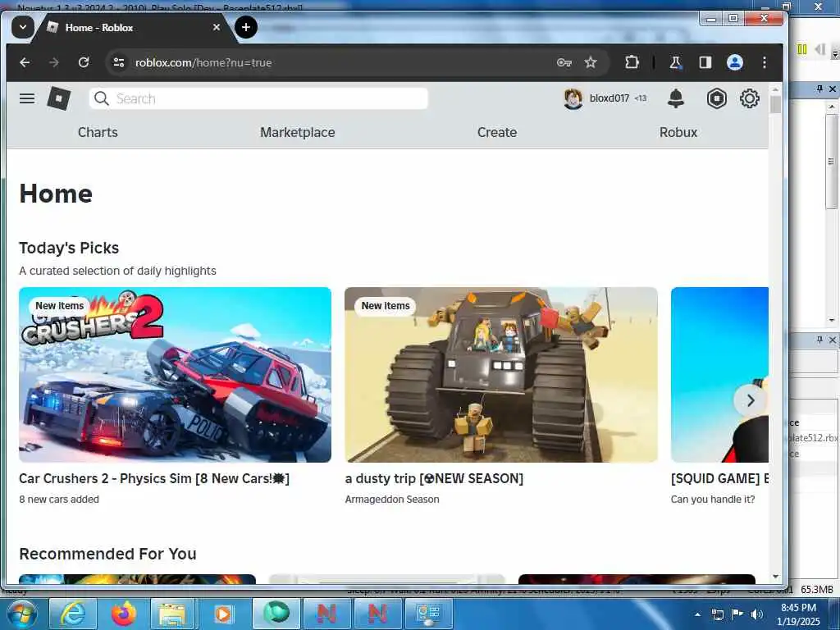This screenshot has height=630, width=840.
Task: Click the browser forward arrow
Action: (54, 62)
